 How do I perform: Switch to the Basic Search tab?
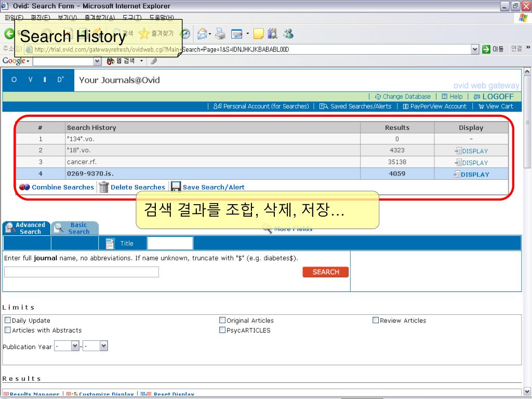pos(75,228)
